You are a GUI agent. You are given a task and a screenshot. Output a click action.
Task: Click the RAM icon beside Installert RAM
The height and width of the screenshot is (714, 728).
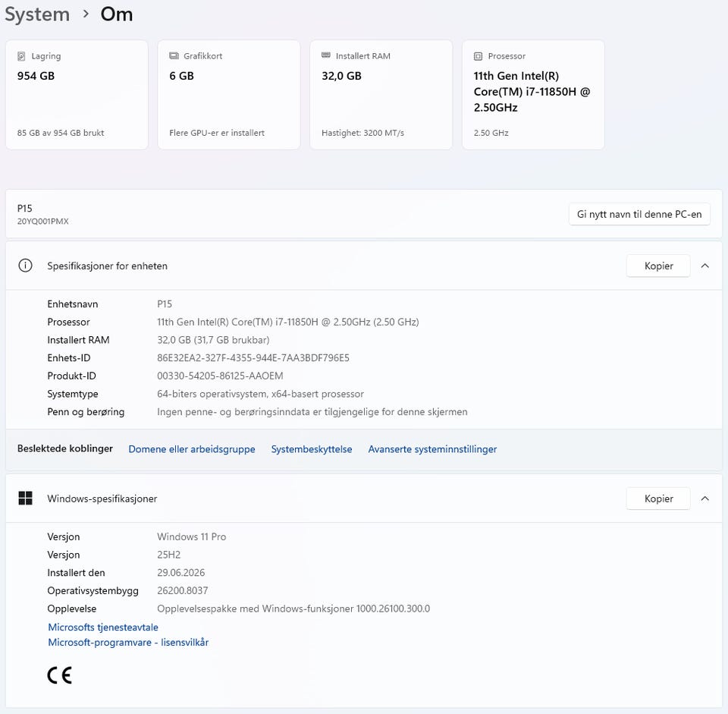point(326,55)
